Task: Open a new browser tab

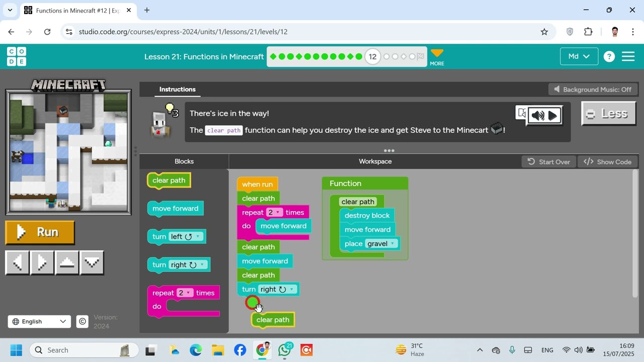Action: [x=147, y=10]
